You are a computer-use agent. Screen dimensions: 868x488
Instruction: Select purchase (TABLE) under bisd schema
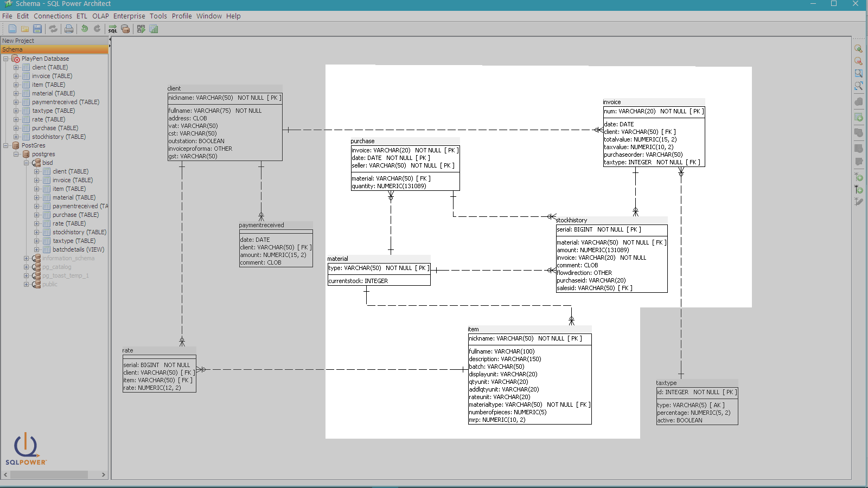(75, 215)
